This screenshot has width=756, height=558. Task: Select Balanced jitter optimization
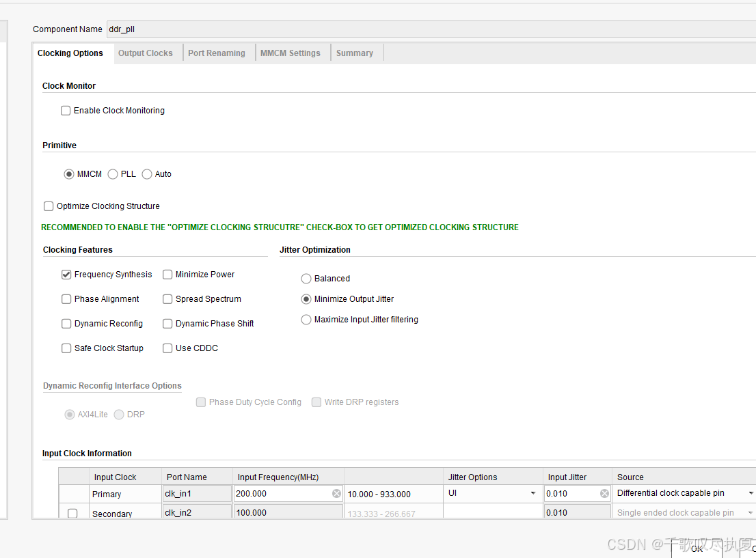click(x=306, y=279)
